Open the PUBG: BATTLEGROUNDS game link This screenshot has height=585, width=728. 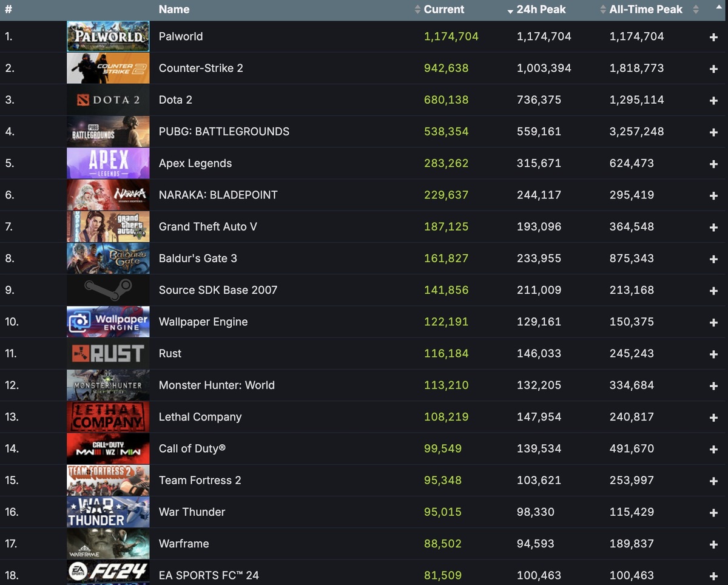pos(224,132)
